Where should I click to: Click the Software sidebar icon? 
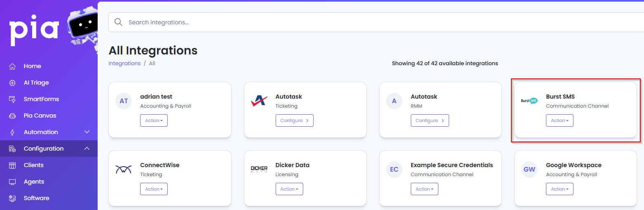[x=12, y=198]
